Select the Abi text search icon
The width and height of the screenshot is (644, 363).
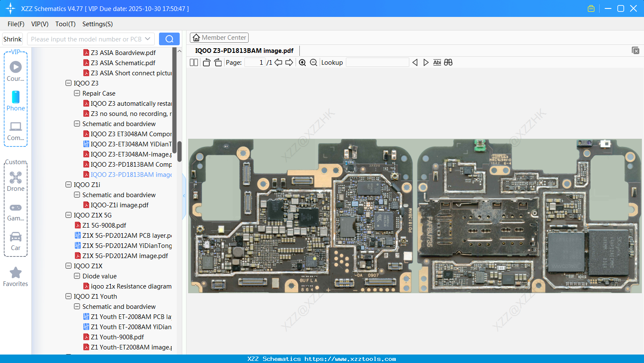[x=437, y=62]
